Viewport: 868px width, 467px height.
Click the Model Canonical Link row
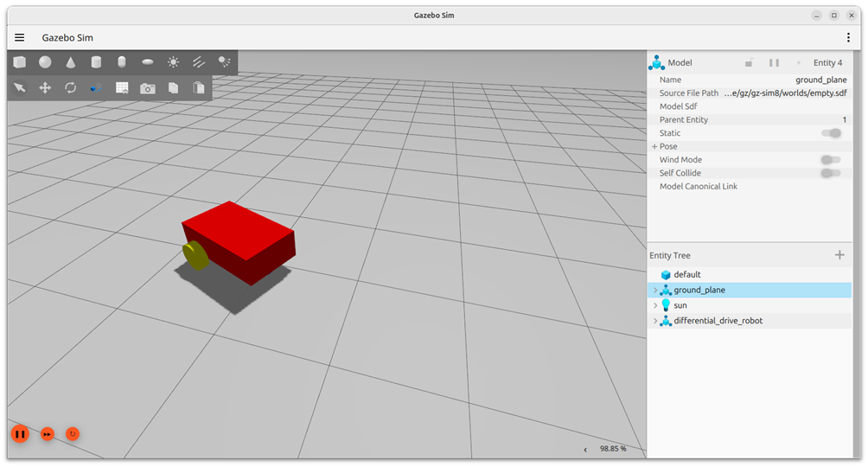tap(750, 186)
